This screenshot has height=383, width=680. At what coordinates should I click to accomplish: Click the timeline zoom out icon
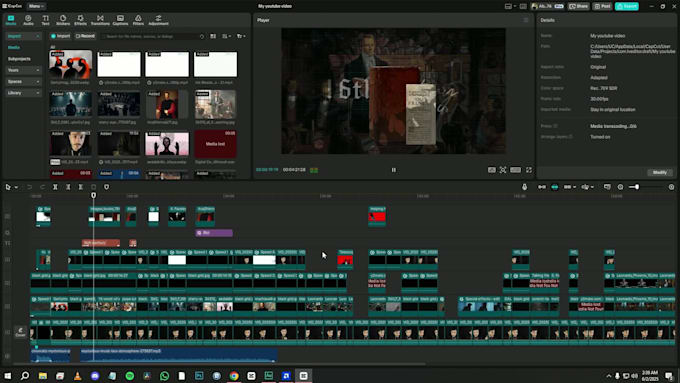click(x=621, y=187)
